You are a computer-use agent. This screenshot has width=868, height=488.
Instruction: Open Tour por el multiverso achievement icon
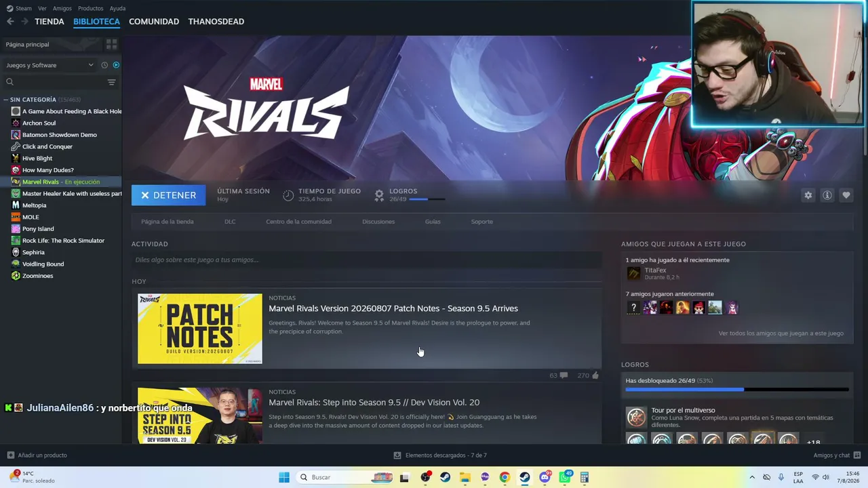tap(636, 417)
